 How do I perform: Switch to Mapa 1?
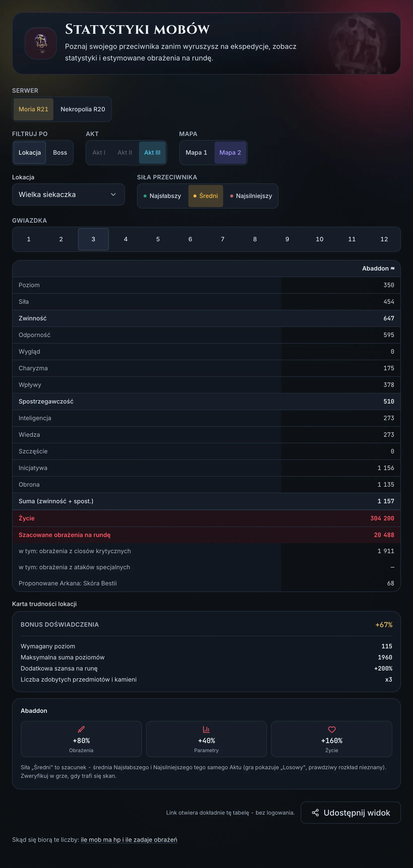coord(196,153)
